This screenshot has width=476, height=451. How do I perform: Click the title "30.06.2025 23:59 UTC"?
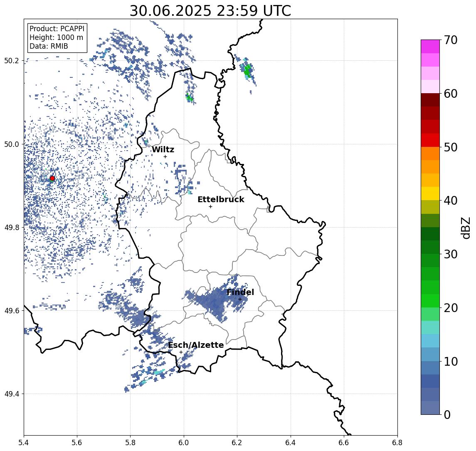pos(210,11)
